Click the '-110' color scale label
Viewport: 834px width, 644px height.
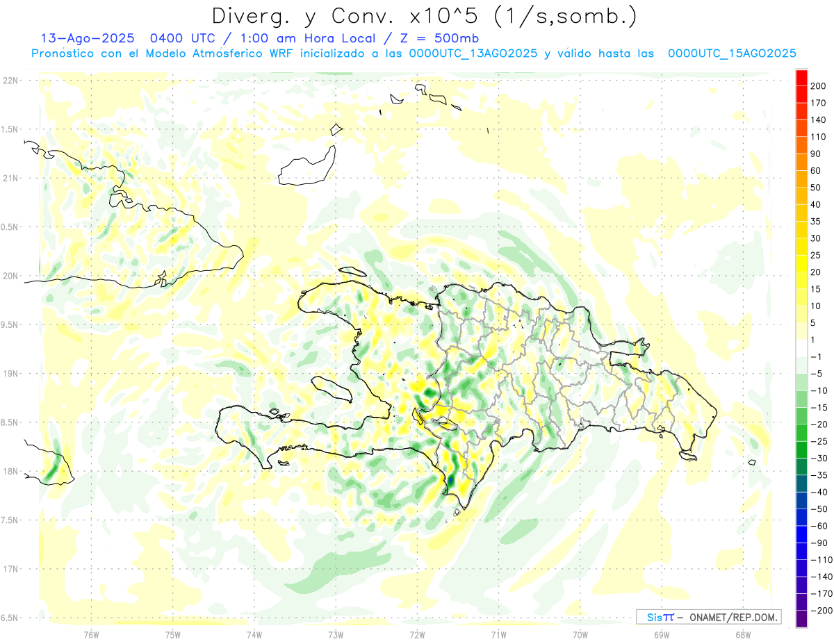(x=823, y=560)
